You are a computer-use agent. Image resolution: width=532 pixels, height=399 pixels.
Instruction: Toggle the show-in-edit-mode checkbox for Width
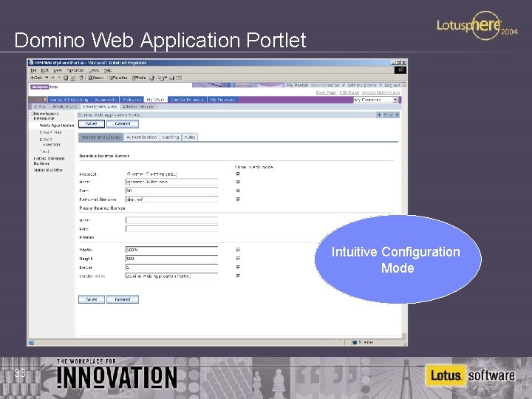click(x=238, y=250)
